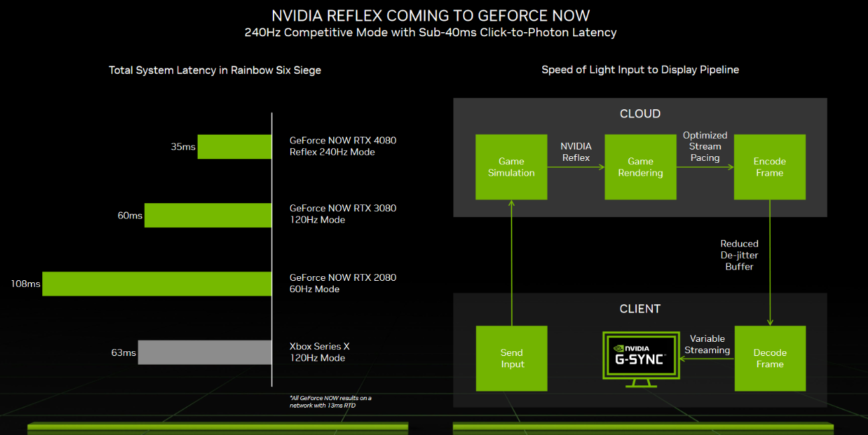Viewport: 868px width, 435px height.
Task: Click the gray 63ms Xbox bar
Action: [205, 352]
